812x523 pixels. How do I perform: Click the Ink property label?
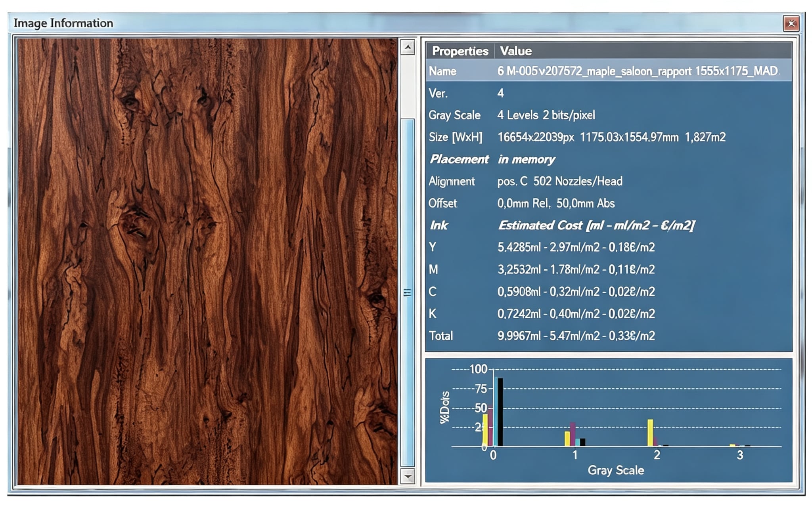coord(439,225)
